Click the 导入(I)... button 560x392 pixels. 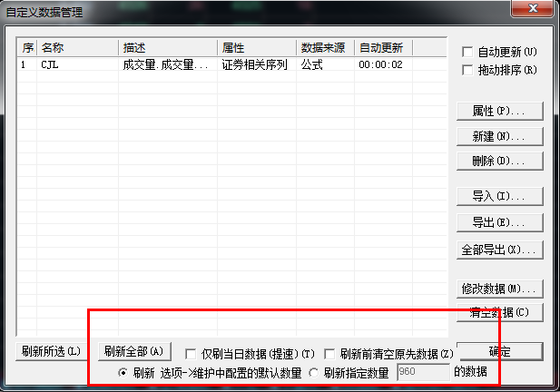coord(499,196)
